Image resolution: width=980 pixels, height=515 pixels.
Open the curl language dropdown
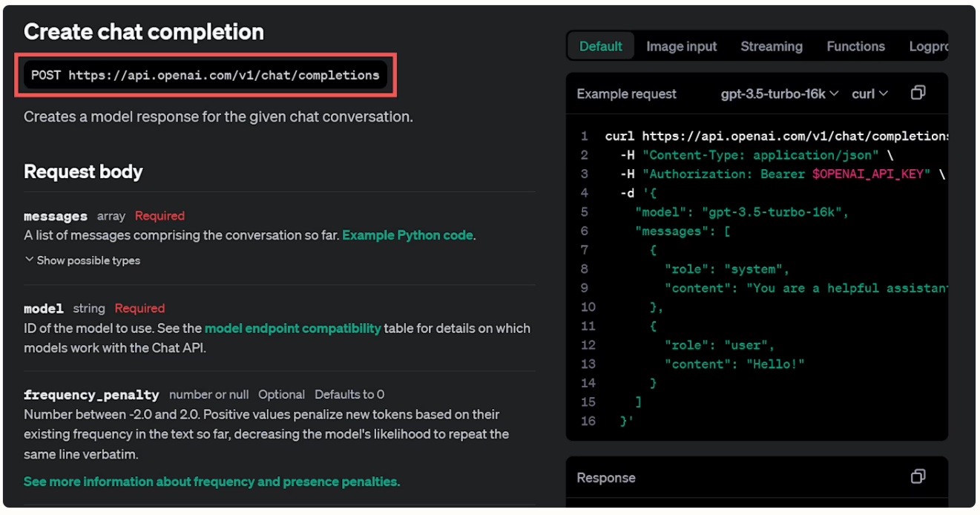point(869,94)
